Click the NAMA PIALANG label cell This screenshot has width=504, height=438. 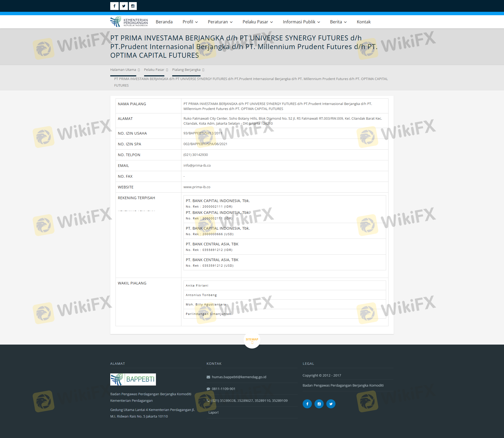(x=148, y=106)
